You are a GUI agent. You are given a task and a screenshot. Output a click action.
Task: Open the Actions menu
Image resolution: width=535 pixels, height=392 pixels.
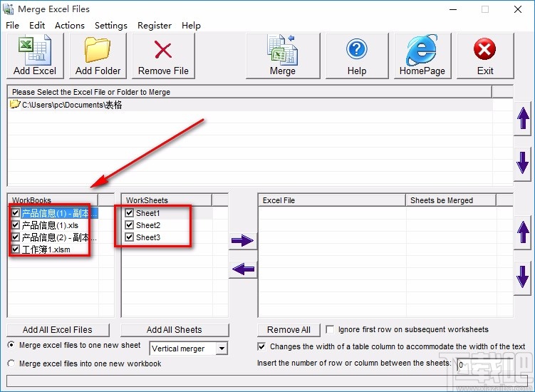tap(70, 25)
